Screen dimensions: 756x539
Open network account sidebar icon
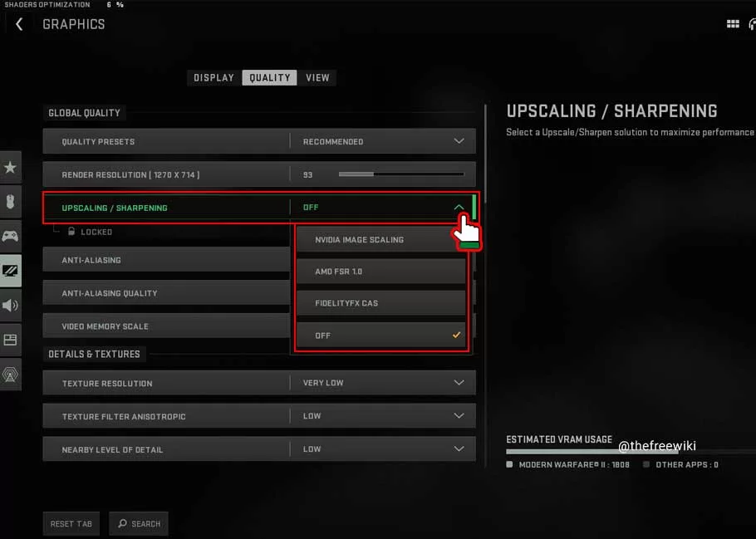[x=10, y=374]
